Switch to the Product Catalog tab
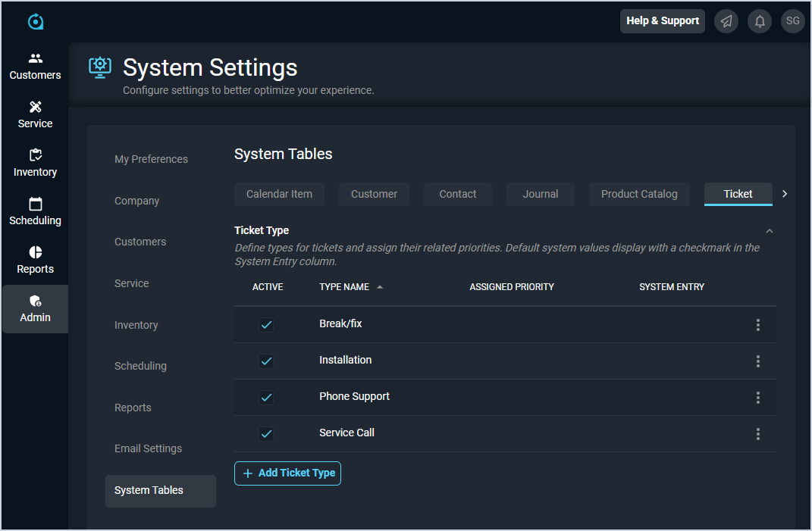Viewport: 812px width, 531px height. (639, 194)
